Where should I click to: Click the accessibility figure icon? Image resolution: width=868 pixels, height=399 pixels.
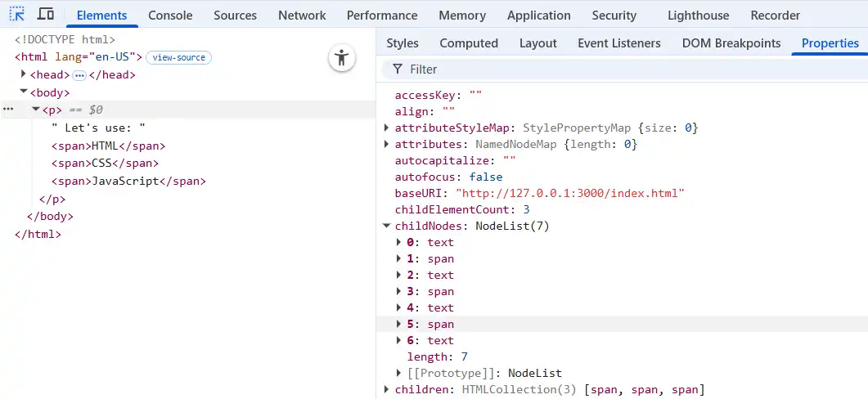342,58
